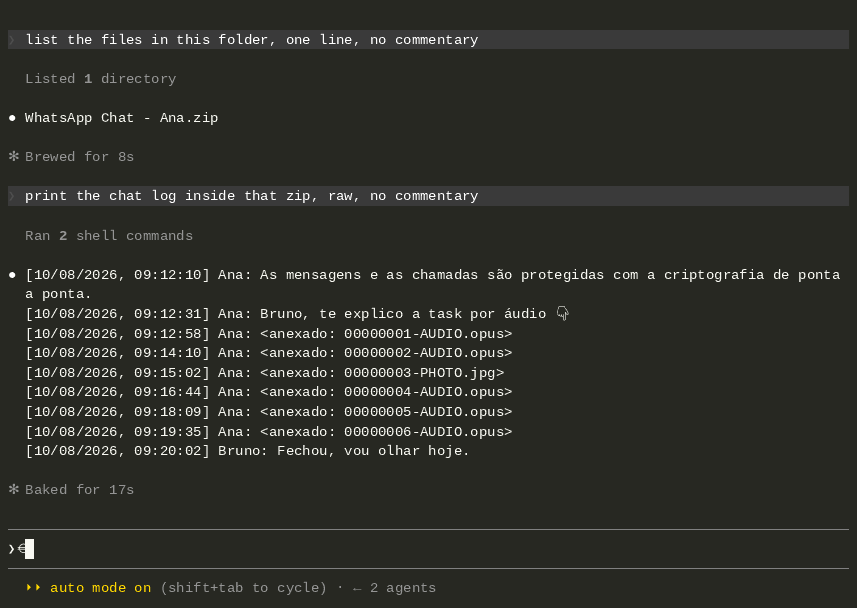Click the 'auto mode on' status indicator
This screenshot has width=857, height=608.
[x=101, y=588]
